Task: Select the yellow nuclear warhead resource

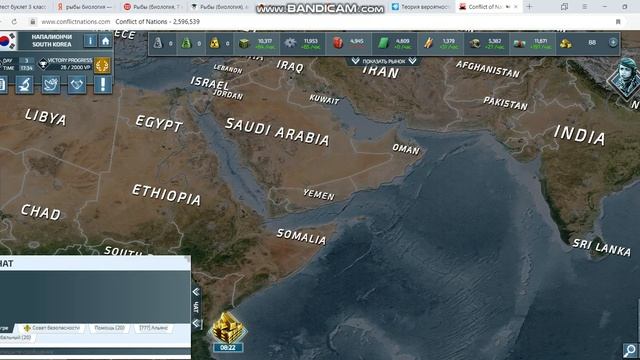Action: tap(215, 43)
